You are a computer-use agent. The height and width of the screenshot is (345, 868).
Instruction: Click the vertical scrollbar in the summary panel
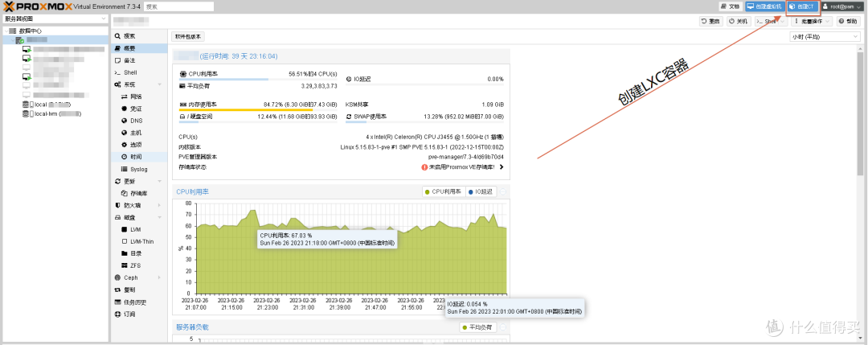point(859,161)
